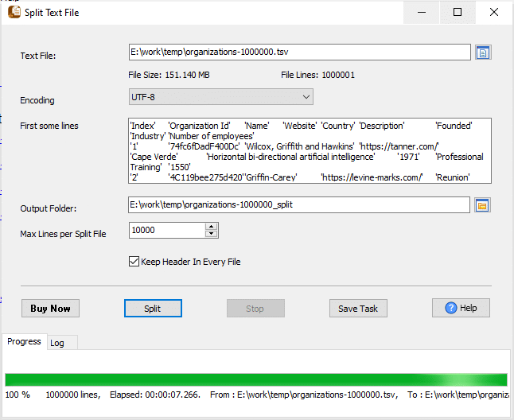Screen dimensions: 514x420
Task: Click the Help button question mark icon
Action: (450, 308)
